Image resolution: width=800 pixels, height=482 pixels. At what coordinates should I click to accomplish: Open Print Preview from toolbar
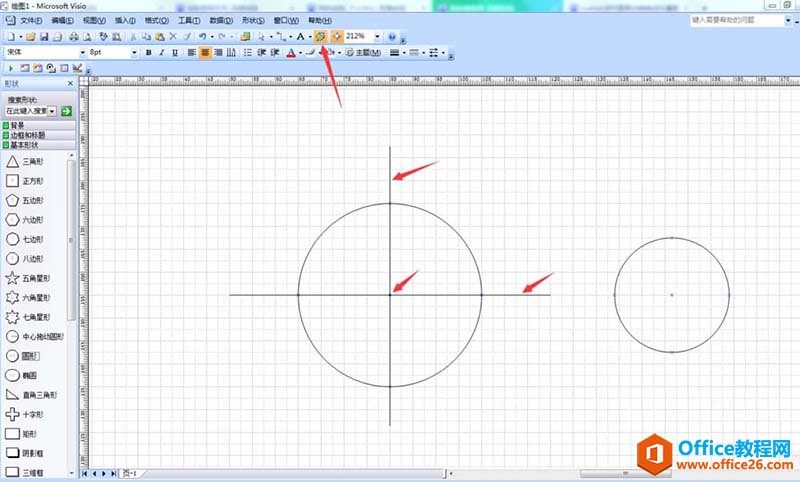[x=87, y=37]
